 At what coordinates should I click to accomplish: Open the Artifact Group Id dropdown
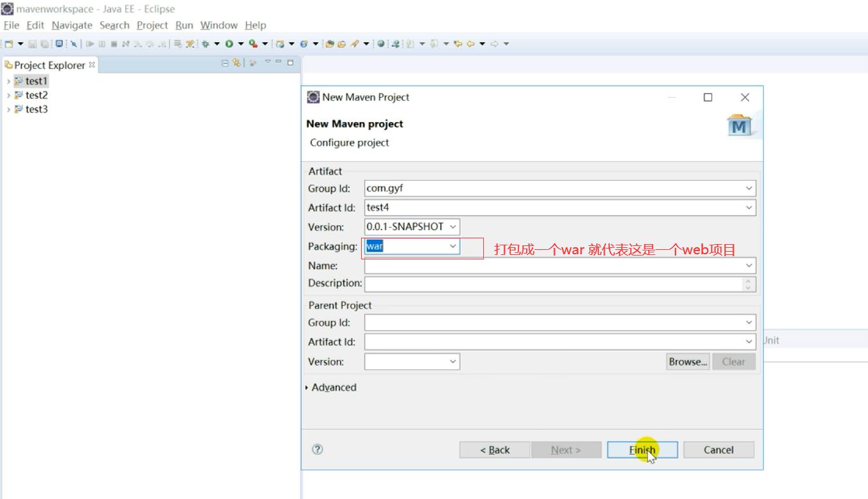pos(749,188)
